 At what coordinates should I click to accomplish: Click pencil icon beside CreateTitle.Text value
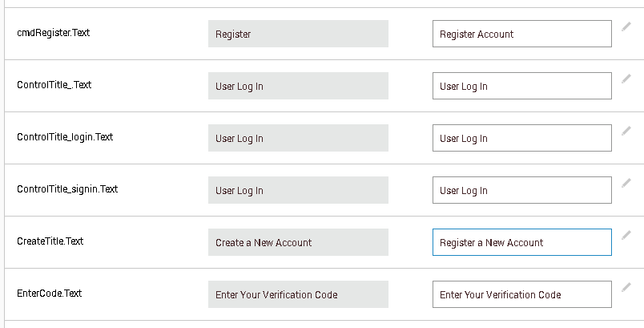pyautogui.click(x=626, y=236)
